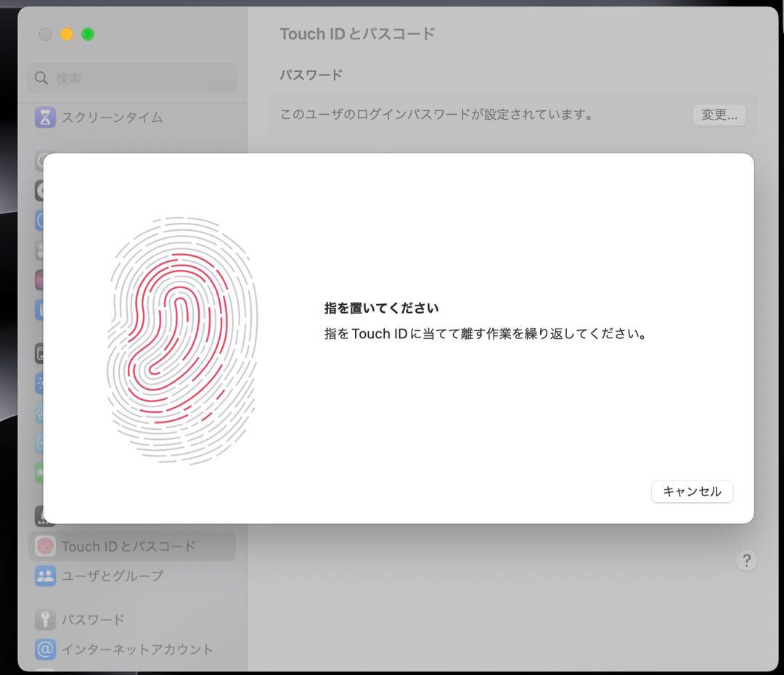Click the パスワード key icon in sidebar

pyautogui.click(x=45, y=619)
